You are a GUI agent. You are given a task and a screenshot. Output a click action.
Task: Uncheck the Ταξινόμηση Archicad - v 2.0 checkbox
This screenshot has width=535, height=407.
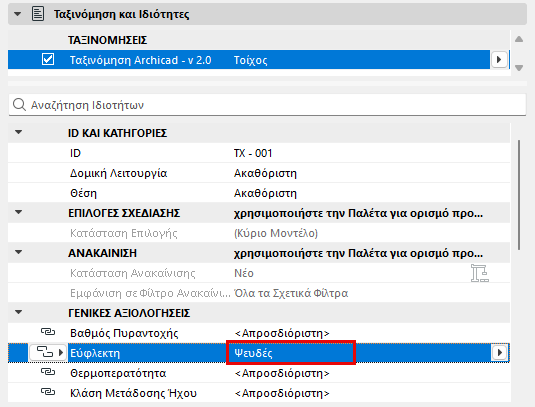(48, 59)
